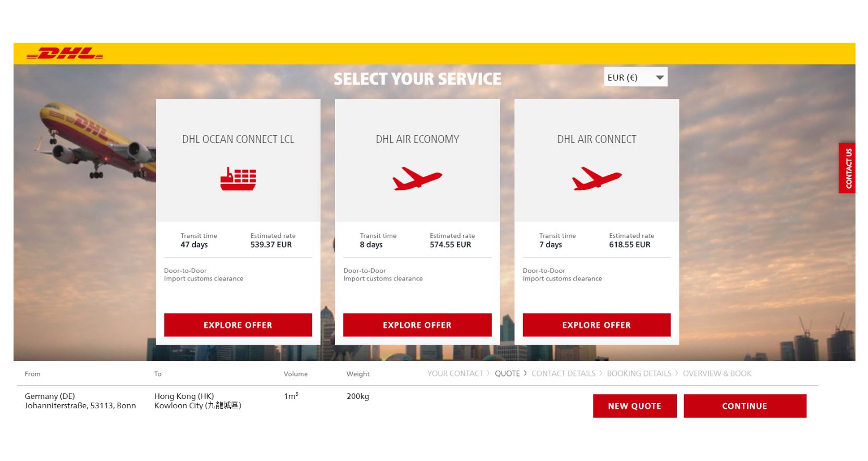Image resolution: width=868 pixels, height=461 pixels.
Task: Click the DHL Ocean Connect LCL title
Action: pos(238,139)
